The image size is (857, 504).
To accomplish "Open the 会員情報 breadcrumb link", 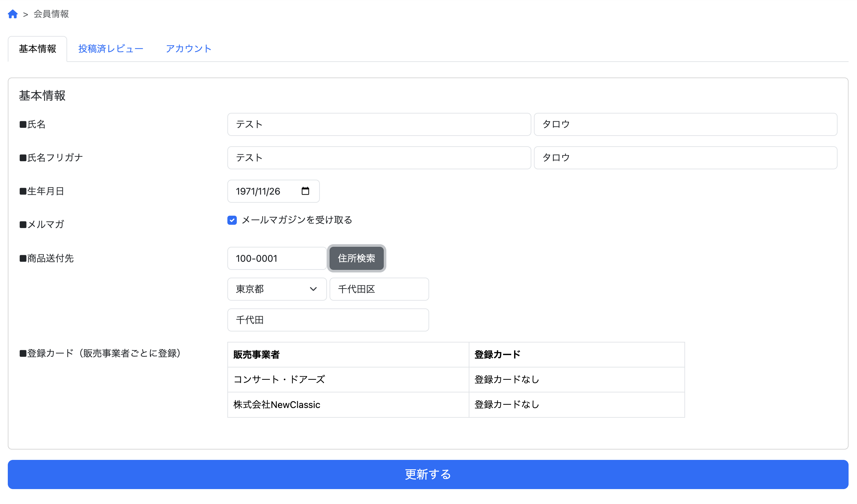I will 50,14.
